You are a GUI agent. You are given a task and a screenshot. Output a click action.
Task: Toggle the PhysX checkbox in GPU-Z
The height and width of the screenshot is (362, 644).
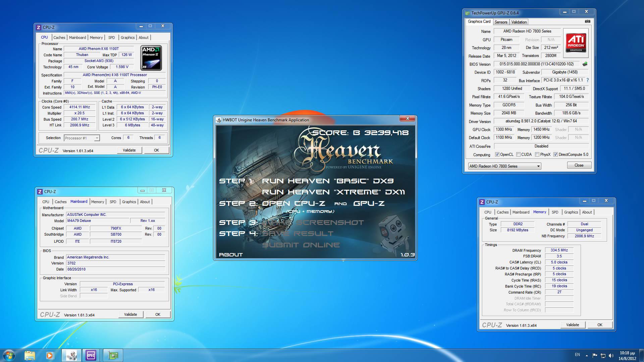tap(537, 155)
